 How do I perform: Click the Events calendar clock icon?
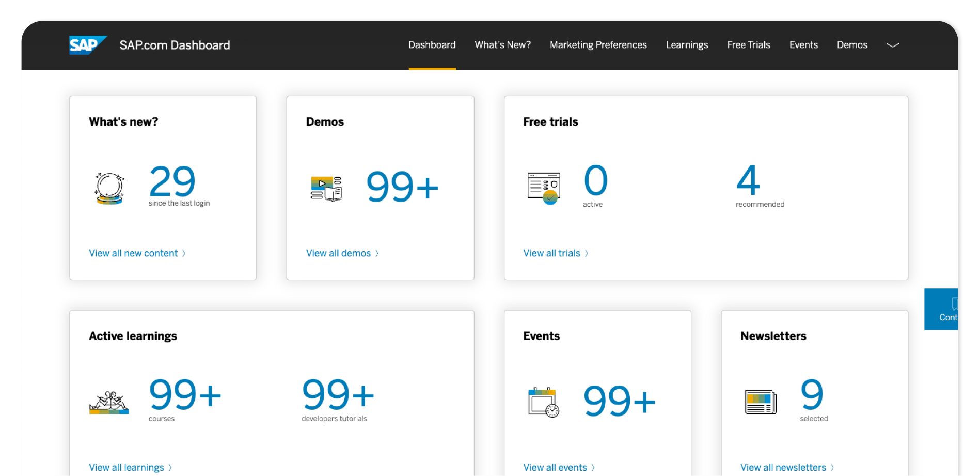coord(544,402)
